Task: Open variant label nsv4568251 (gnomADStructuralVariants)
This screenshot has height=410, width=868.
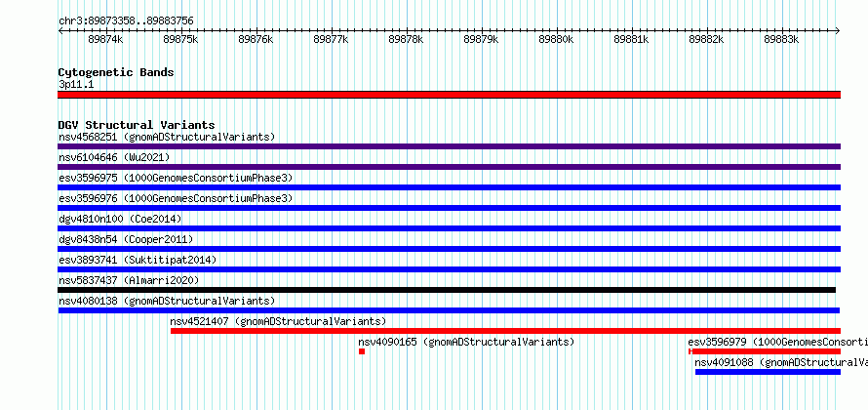Action: coord(167,137)
